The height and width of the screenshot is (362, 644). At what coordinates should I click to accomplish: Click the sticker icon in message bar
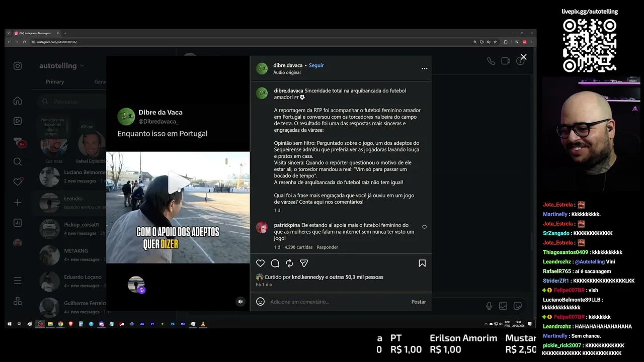pos(517,306)
